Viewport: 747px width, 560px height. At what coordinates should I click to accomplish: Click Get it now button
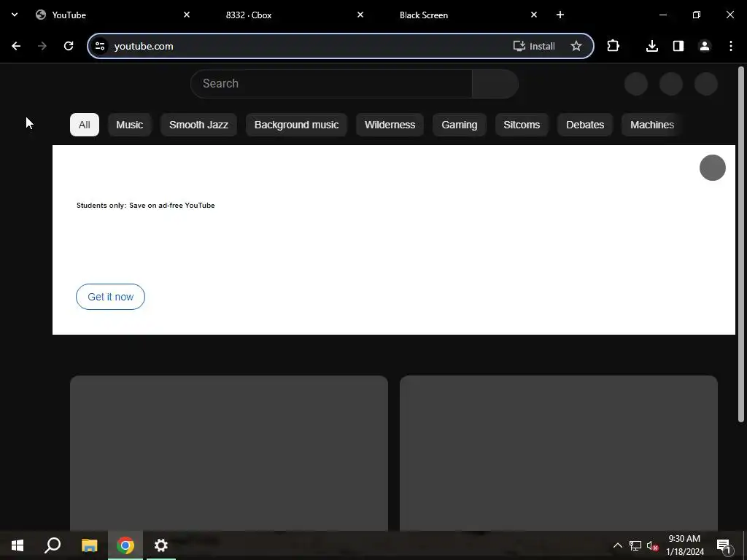pyautogui.click(x=111, y=297)
